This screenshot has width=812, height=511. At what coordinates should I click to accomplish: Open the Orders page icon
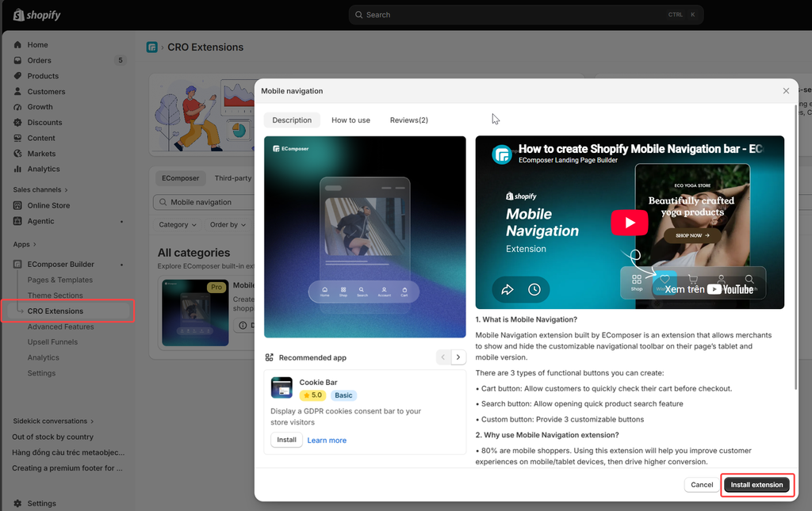click(17, 60)
